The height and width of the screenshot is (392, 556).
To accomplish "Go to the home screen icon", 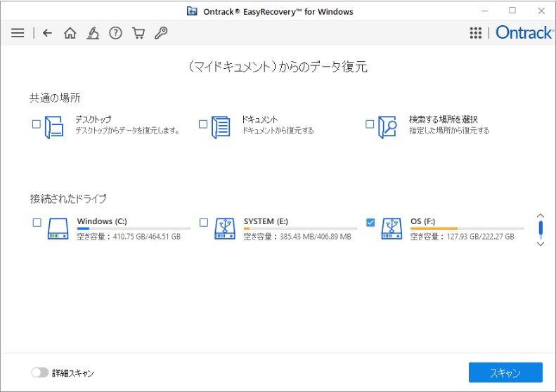I will coord(70,33).
